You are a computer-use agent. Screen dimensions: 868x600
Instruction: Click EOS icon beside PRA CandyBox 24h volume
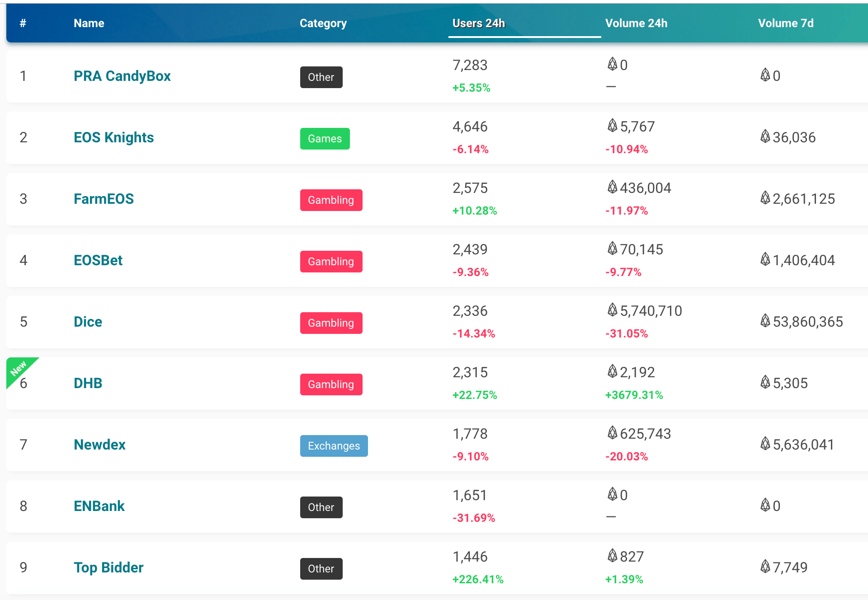(x=612, y=64)
